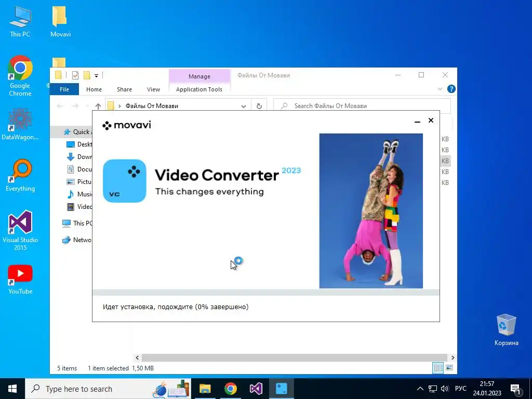Click Search Файлы От Мовави box
Viewport: 532px width, 399px height.
point(362,106)
